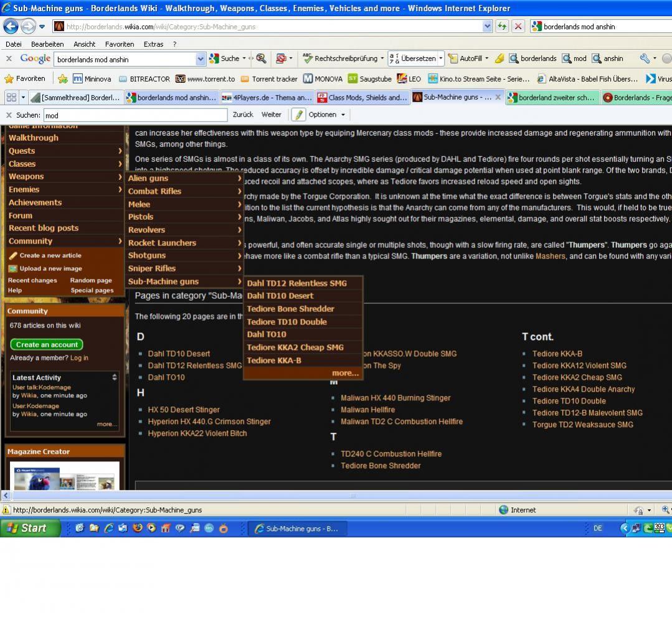This screenshot has height=622, width=672.
Task: Open the Ansicht menu
Action: click(x=85, y=44)
